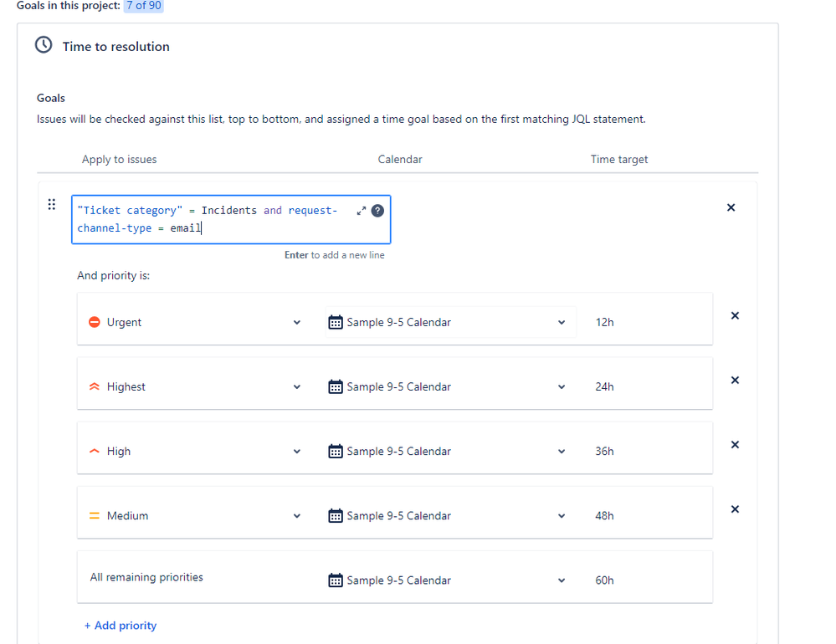Screen dimensions: 836x644
Task: Click the 7 of 90 goals badge
Action: pos(143,6)
